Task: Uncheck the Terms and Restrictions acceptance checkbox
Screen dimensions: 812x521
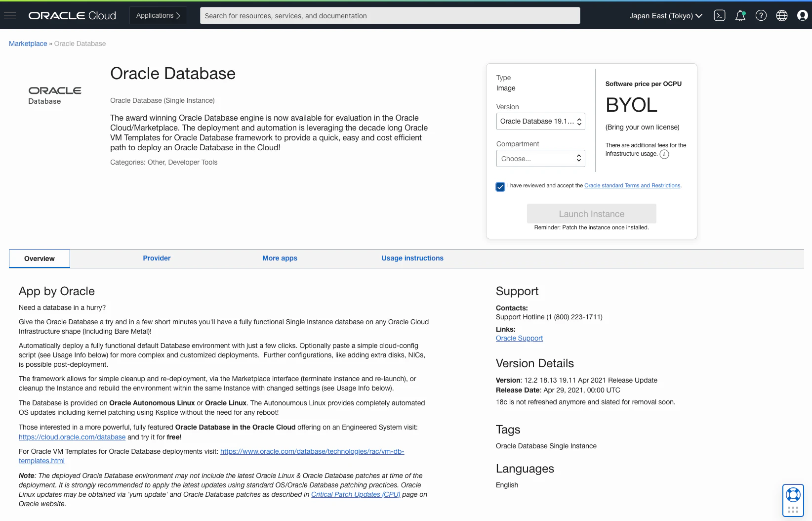Action: click(500, 186)
